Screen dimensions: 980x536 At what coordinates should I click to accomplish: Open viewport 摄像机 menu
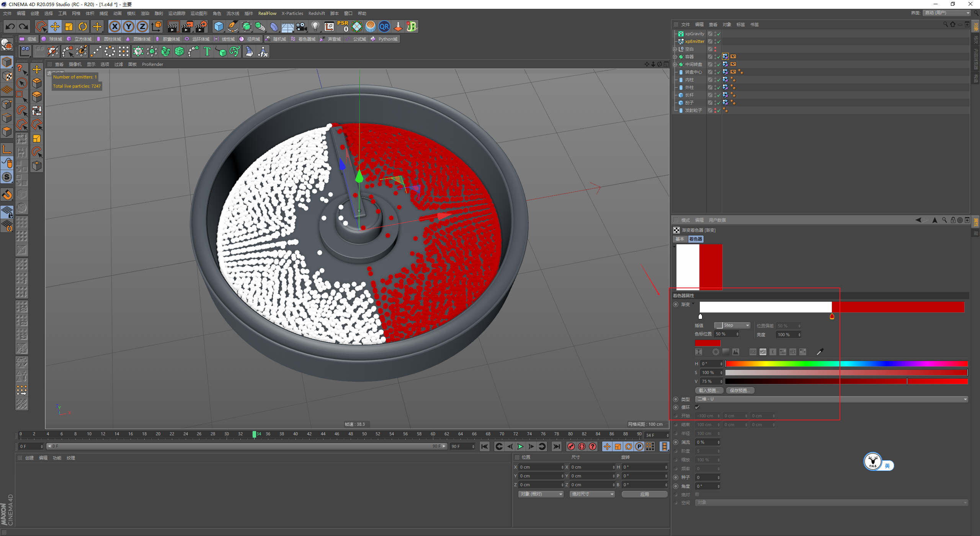click(x=75, y=64)
